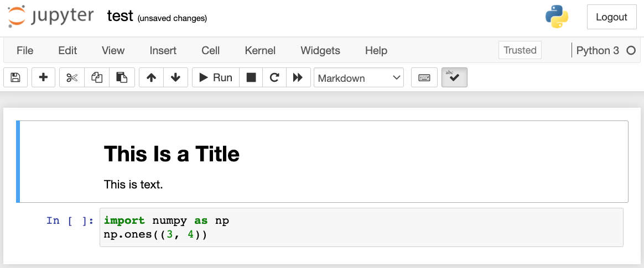Open the Kernel menu

click(x=260, y=50)
